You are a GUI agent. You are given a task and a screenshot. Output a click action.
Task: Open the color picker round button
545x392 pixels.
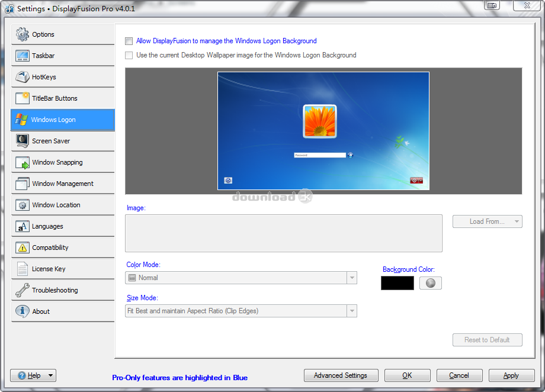pyautogui.click(x=431, y=283)
